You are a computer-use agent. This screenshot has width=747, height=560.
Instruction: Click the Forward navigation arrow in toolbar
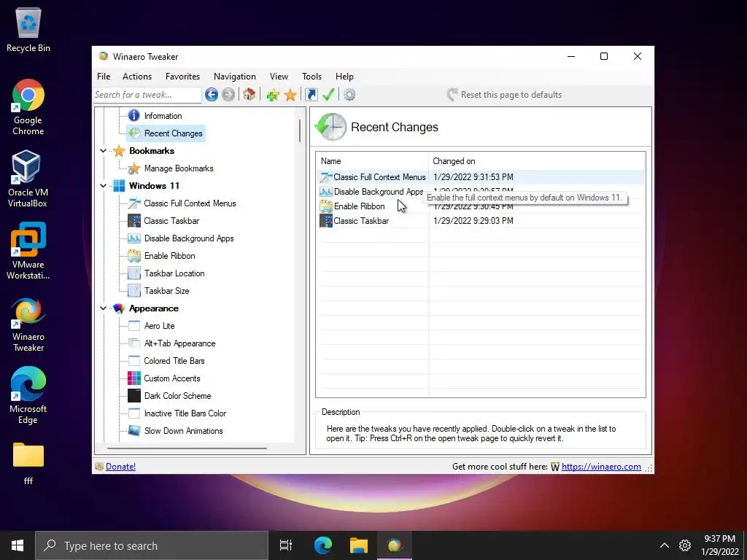coord(228,95)
